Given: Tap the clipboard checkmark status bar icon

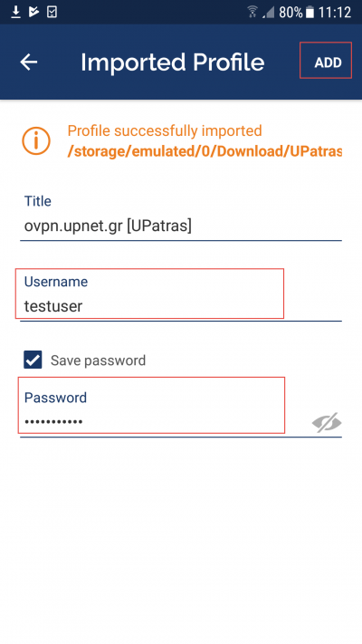Looking at the screenshot, I should point(52,13).
